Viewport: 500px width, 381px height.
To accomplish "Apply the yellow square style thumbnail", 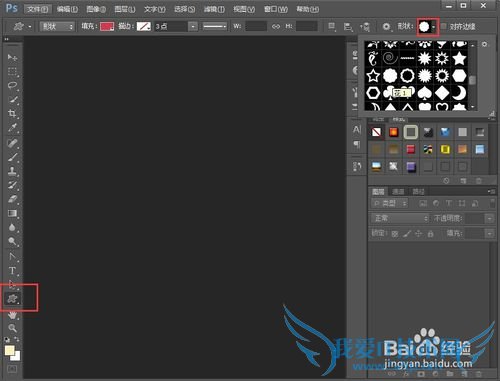I will [445, 149].
